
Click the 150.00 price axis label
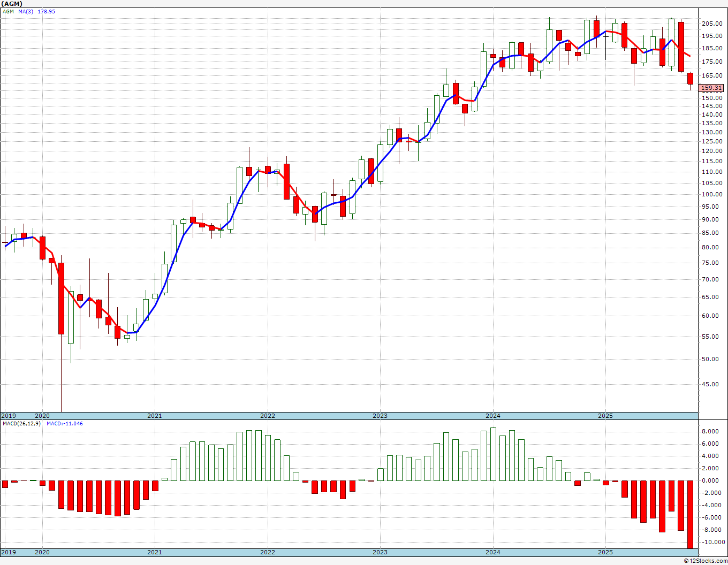click(712, 98)
